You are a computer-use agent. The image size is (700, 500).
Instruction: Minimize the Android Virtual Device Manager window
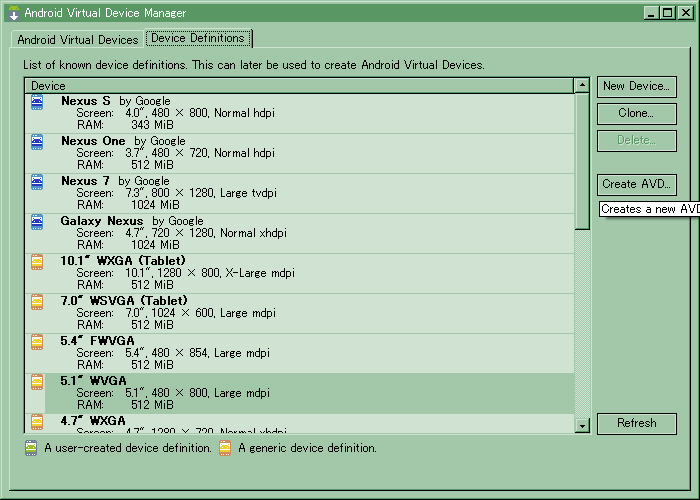[x=651, y=13]
